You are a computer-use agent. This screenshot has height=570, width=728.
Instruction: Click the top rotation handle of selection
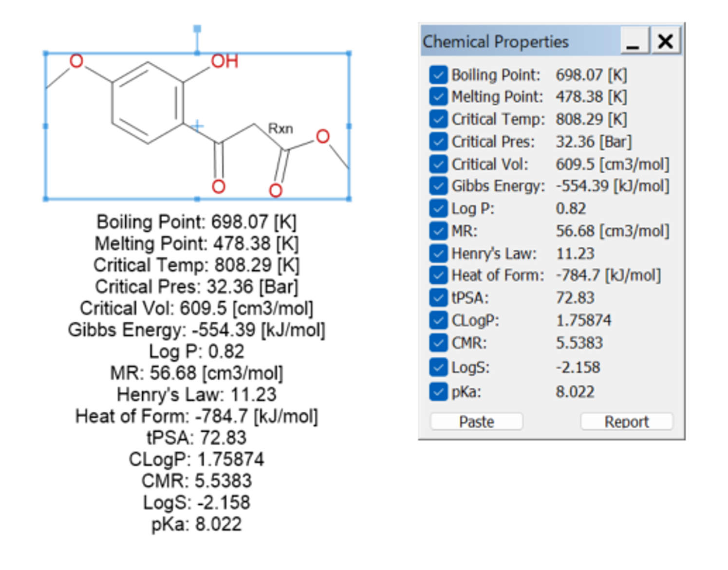pyautogui.click(x=197, y=29)
